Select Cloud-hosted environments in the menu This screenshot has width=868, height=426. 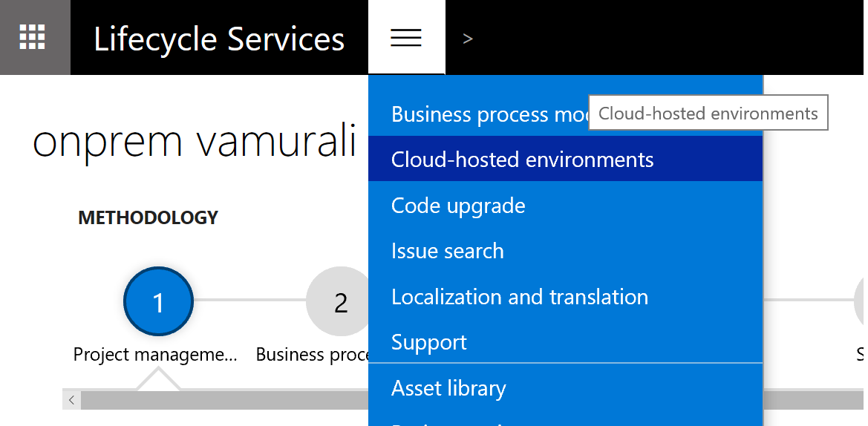pos(565,160)
